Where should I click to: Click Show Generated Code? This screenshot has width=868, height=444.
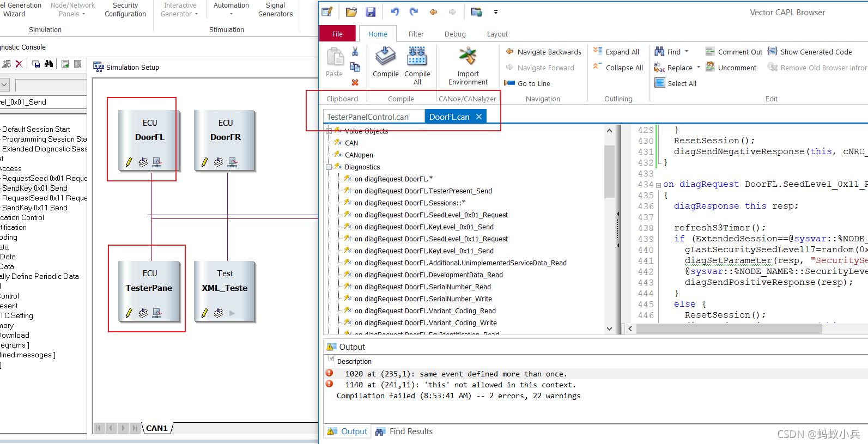(810, 52)
